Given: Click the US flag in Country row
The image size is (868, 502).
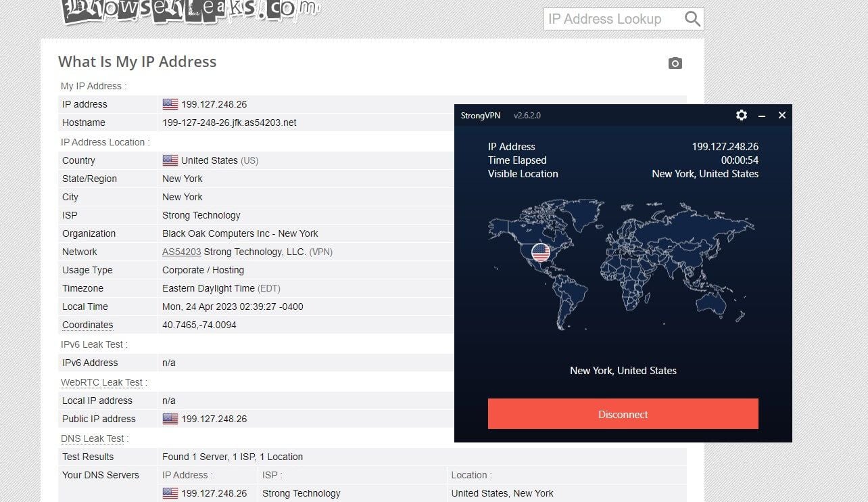Looking at the screenshot, I should [170, 160].
